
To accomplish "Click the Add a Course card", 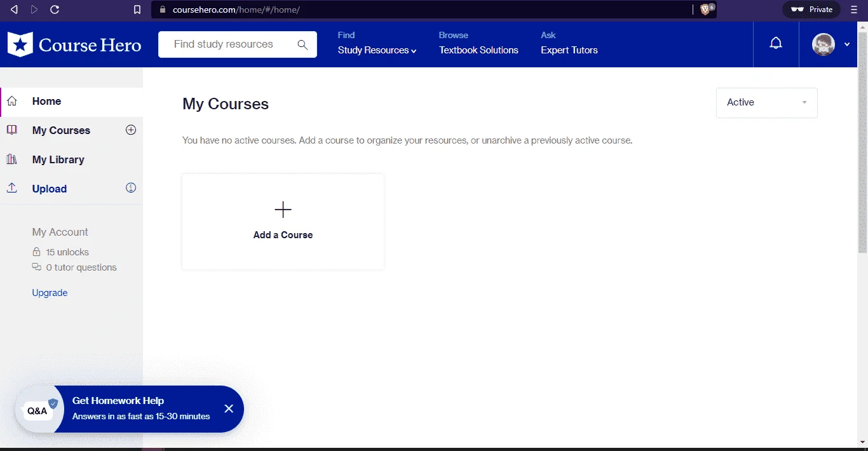I will 283,222.
